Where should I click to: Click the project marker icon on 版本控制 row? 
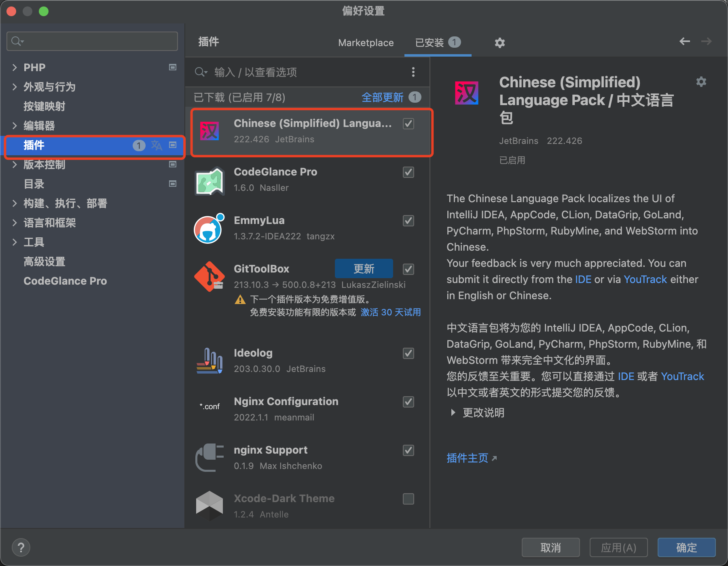(173, 164)
